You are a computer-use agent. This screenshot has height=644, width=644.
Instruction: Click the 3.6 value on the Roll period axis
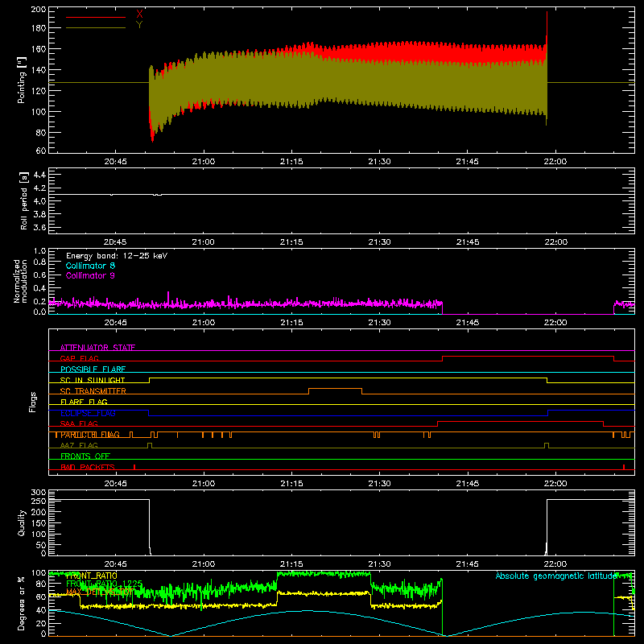coord(39,228)
